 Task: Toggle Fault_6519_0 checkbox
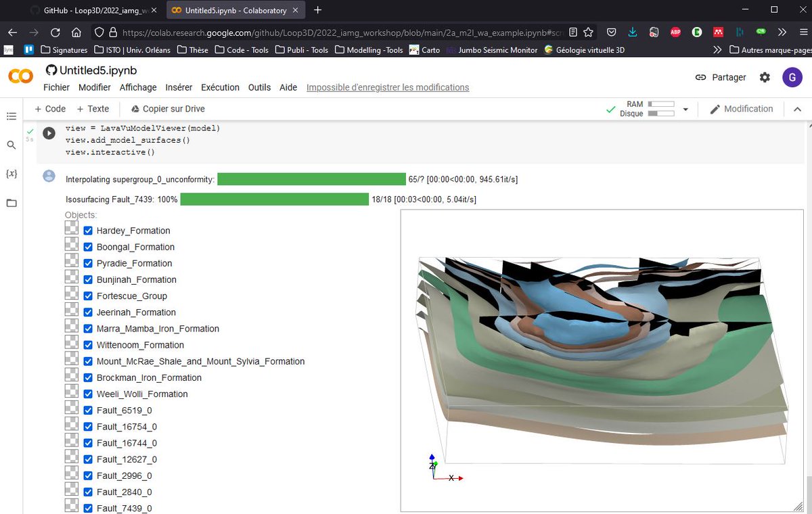[88, 411]
